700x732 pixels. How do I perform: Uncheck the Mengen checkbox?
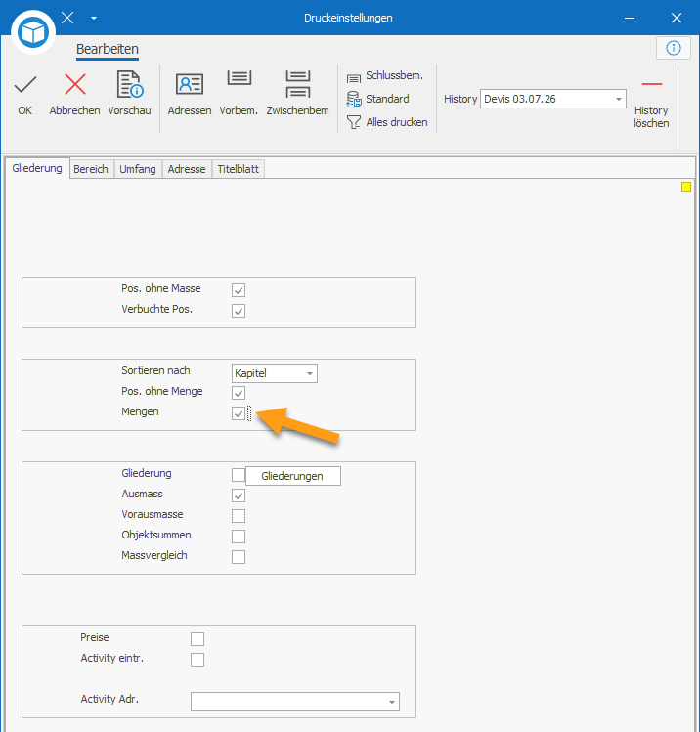coord(239,413)
